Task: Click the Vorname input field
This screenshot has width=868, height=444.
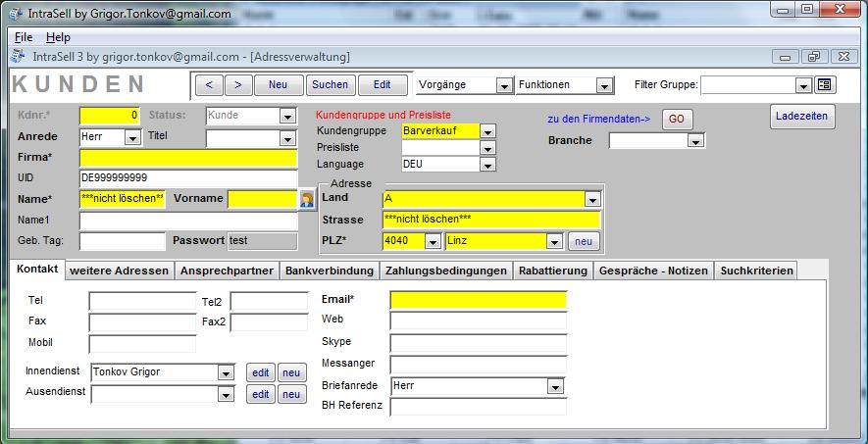Action: (x=263, y=199)
